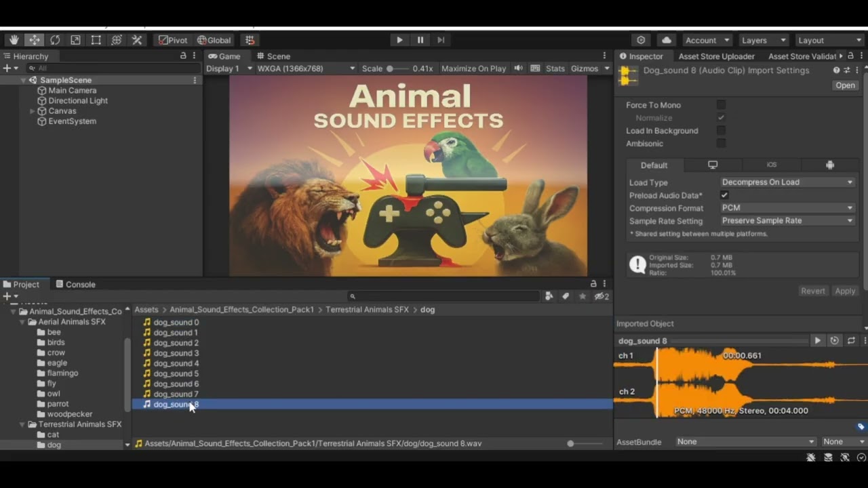Open the Account dropdown

707,40
